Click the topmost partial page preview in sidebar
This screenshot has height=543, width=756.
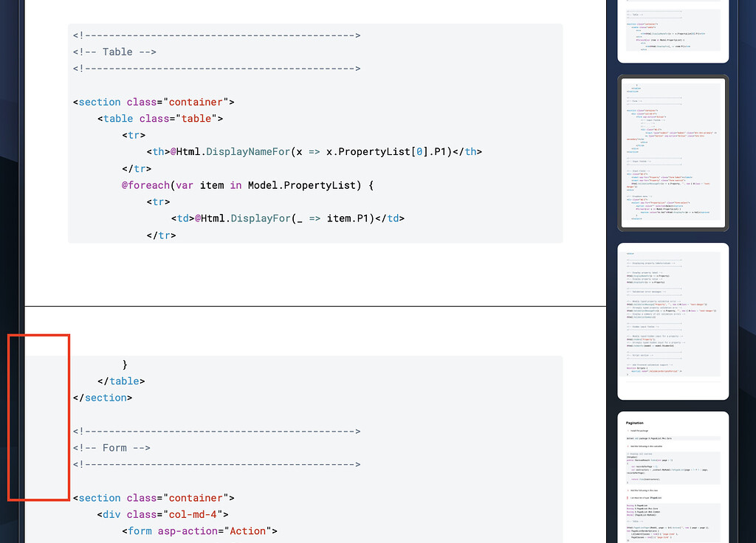click(x=672, y=31)
